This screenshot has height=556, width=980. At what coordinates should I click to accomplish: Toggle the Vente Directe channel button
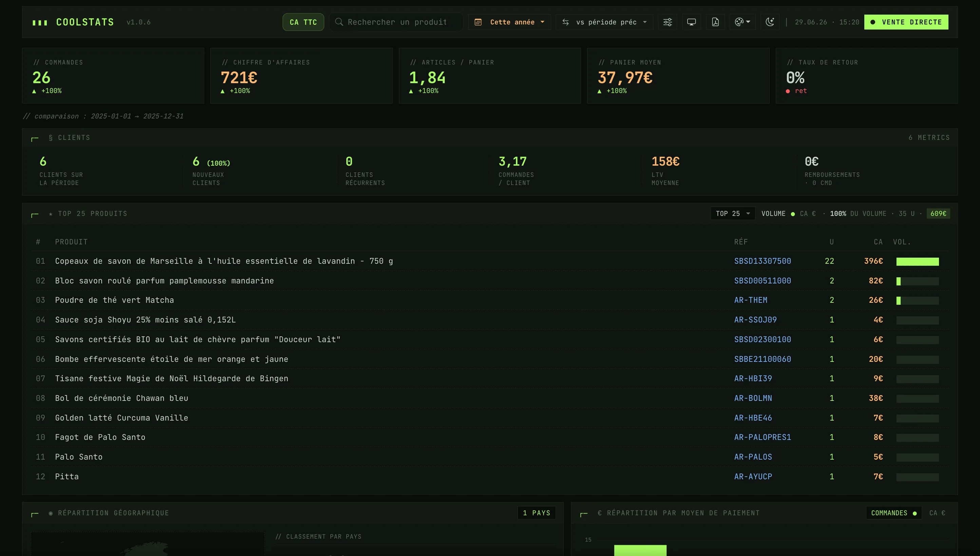(906, 22)
